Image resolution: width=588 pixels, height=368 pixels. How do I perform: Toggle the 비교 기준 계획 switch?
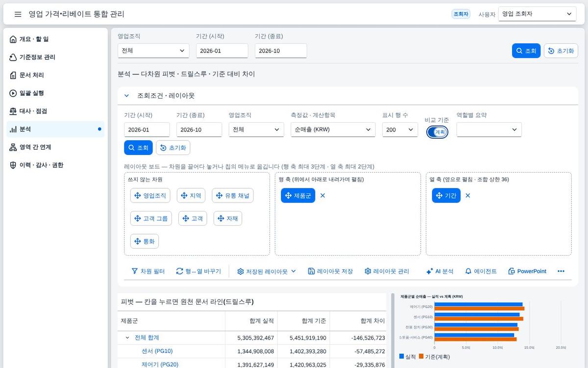pyautogui.click(x=437, y=132)
